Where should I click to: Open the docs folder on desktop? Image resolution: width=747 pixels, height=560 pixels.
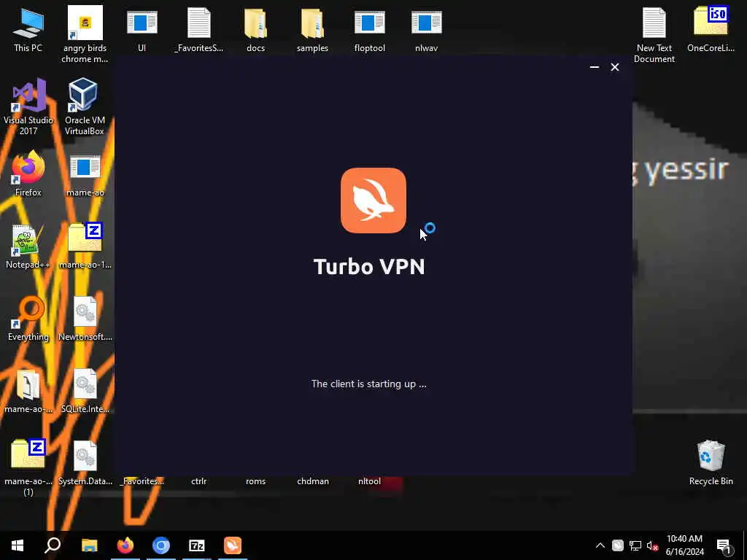(255, 30)
